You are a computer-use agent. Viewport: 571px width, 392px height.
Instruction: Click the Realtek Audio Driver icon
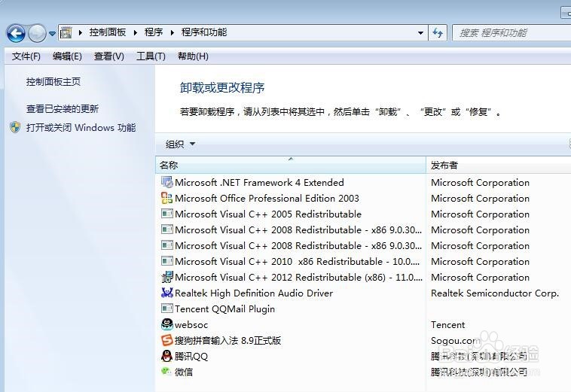[x=166, y=293]
